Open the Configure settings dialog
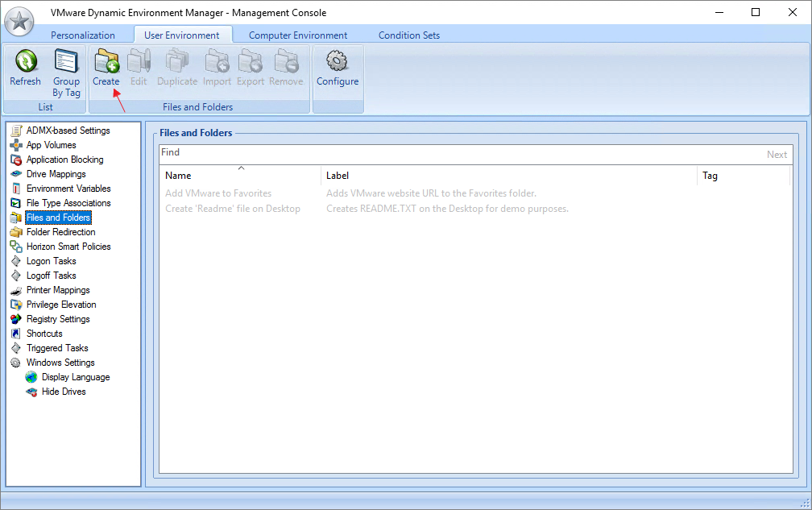Screen dimensions: 812x510 (x=337, y=67)
